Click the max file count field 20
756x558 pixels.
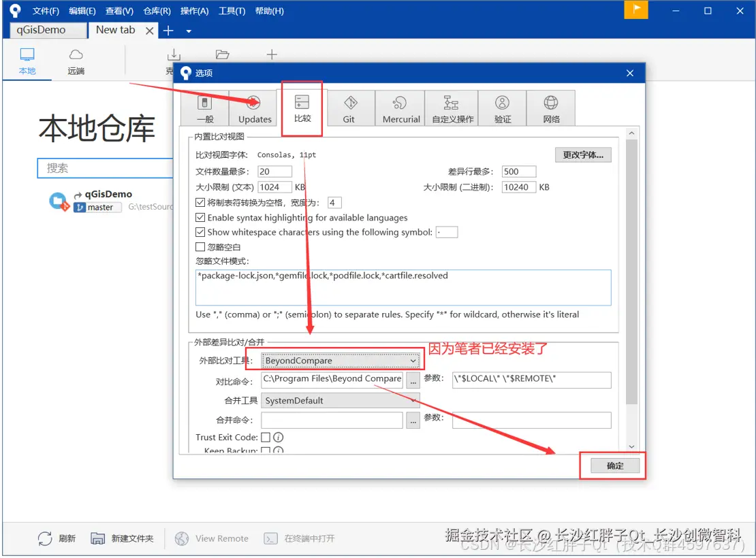pyautogui.click(x=275, y=171)
